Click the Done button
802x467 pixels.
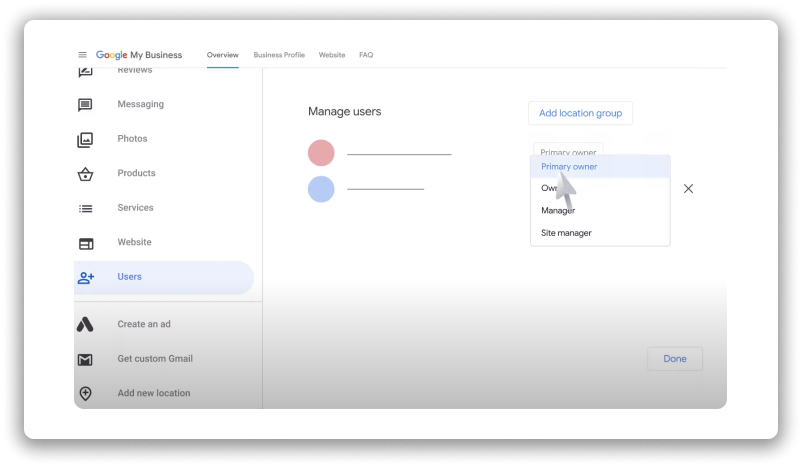coord(674,358)
